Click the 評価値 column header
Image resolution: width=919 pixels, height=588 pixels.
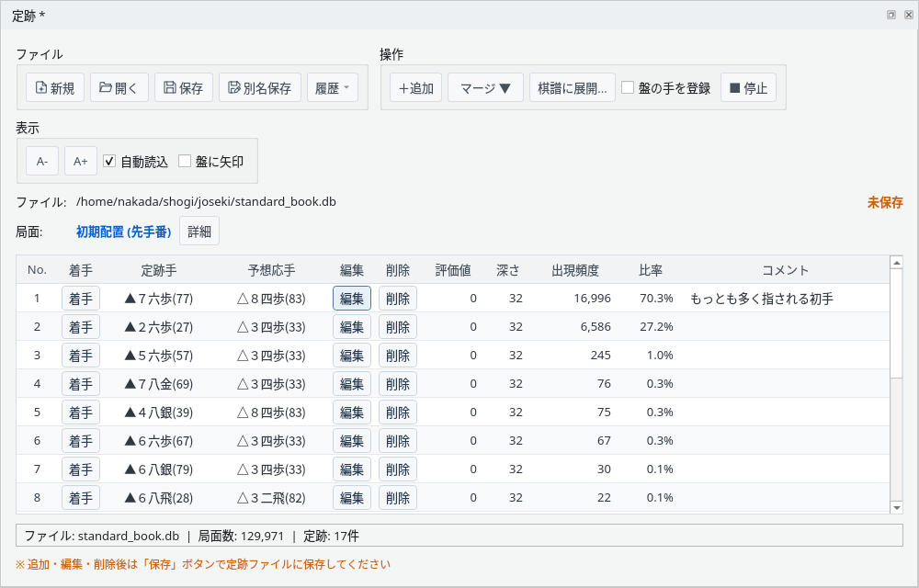(453, 270)
